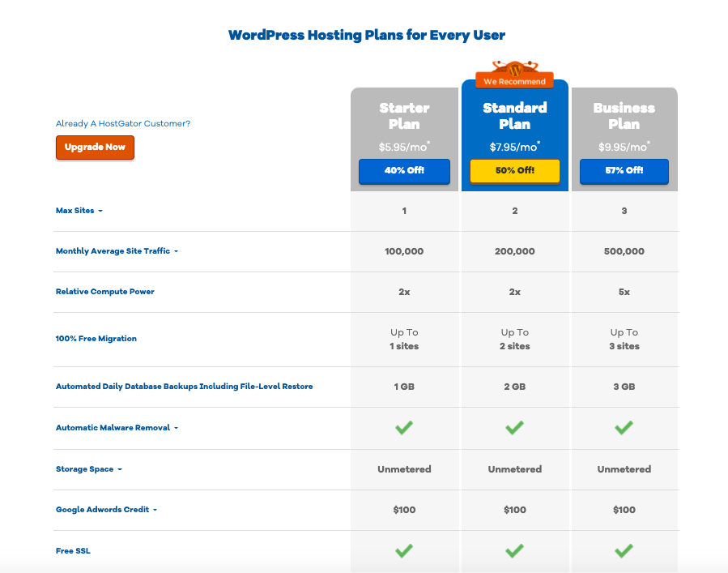Click the Free SSL checkmark under Starter Plan
728x573 pixels.
point(404,550)
